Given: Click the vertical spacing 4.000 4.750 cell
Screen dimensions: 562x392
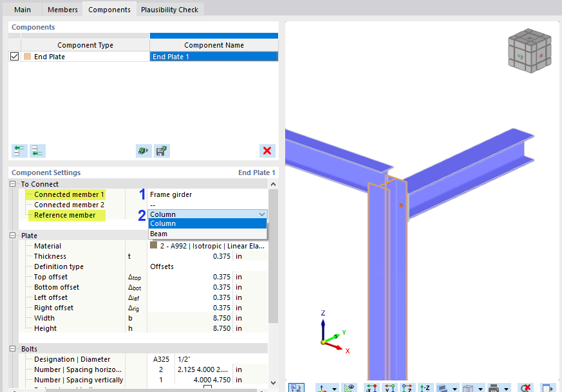Looking at the screenshot, I should click(x=203, y=380).
